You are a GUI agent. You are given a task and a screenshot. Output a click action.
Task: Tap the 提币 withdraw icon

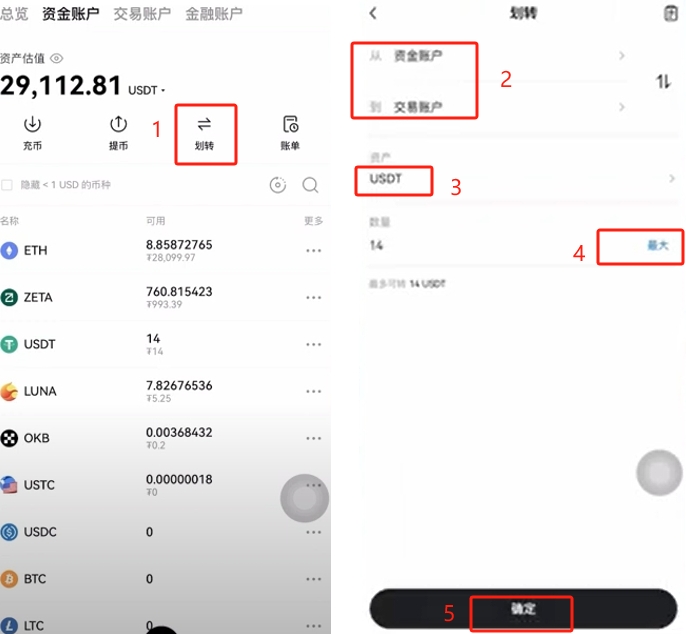click(118, 125)
